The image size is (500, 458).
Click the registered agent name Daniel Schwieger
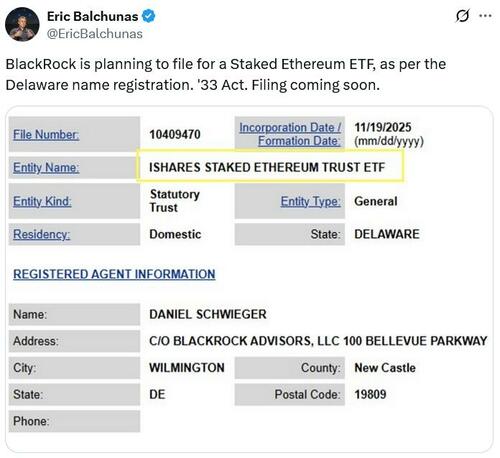click(208, 314)
